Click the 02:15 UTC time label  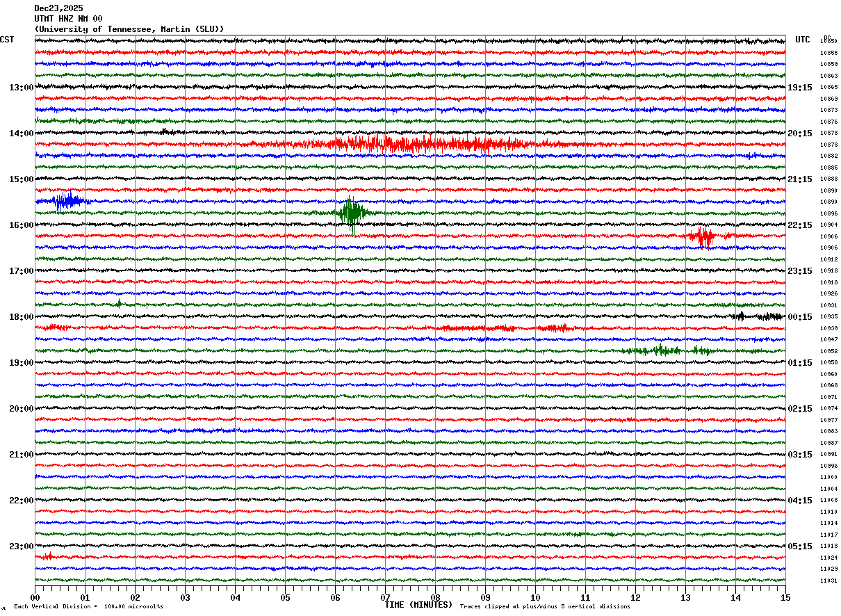click(800, 409)
